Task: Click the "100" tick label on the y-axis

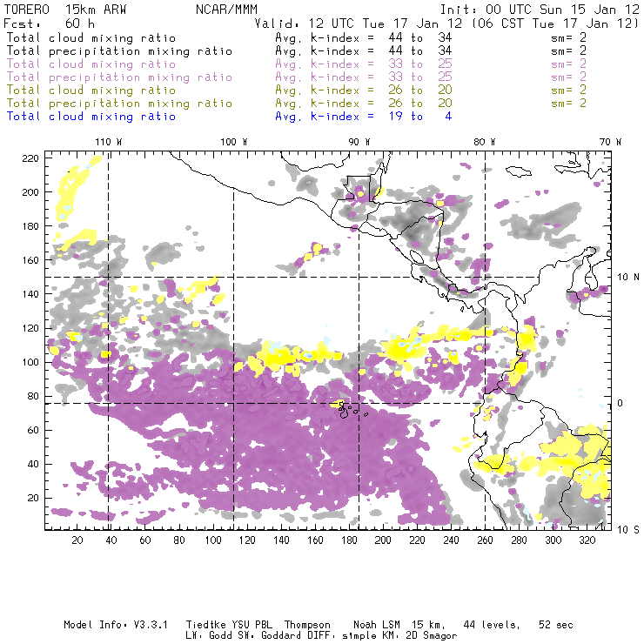Action: coord(30,362)
